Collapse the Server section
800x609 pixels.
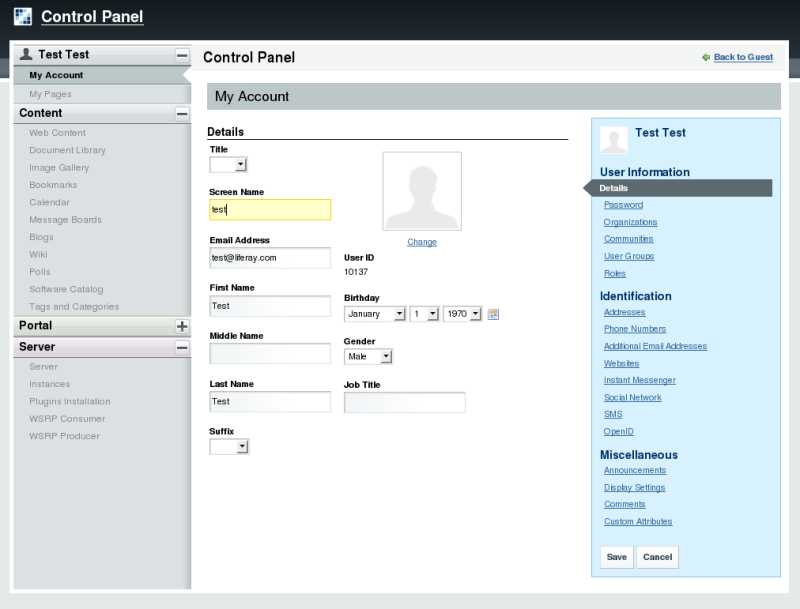[x=182, y=348]
